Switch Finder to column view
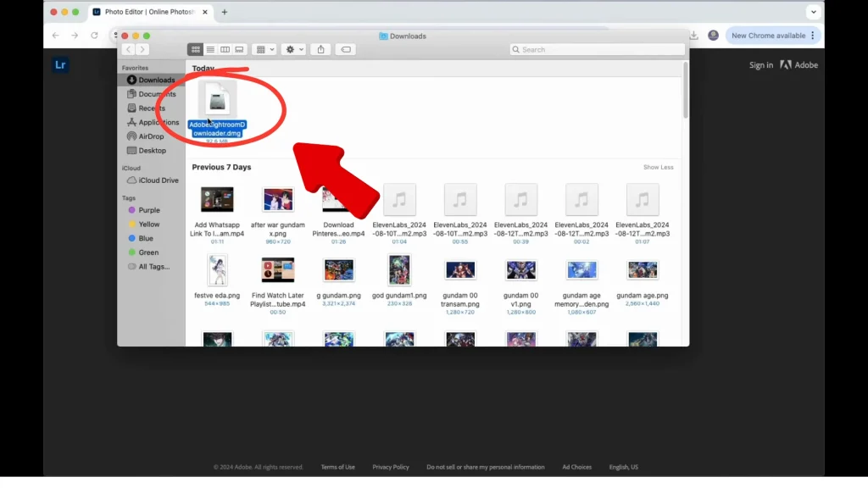The image size is (868, 488). coord(225,49)
